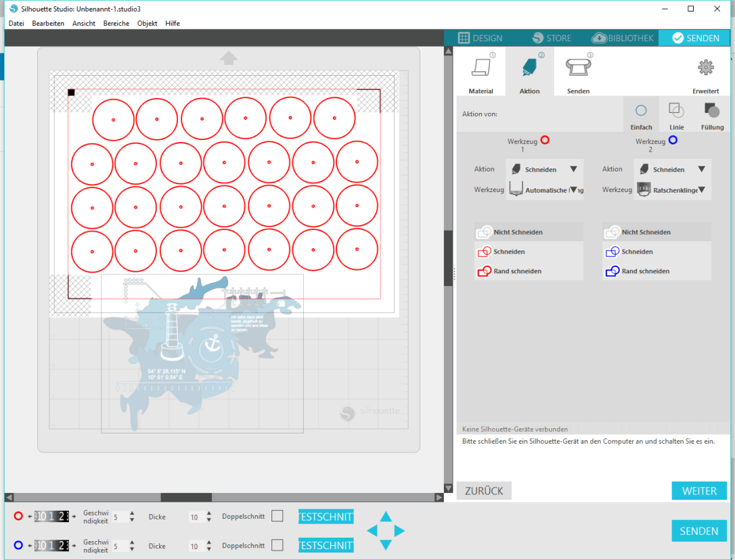The width and height of the screenshot is (735, 560).
Task: Click red tool blade depth slider
Action: (x=51, y=517)
